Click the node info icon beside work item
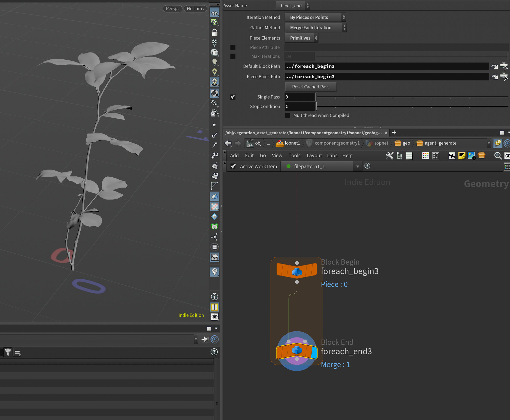 coord(367,166)
